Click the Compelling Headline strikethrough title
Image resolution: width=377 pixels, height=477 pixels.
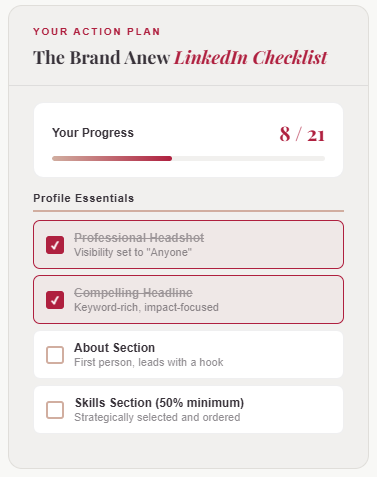[133, 293]
